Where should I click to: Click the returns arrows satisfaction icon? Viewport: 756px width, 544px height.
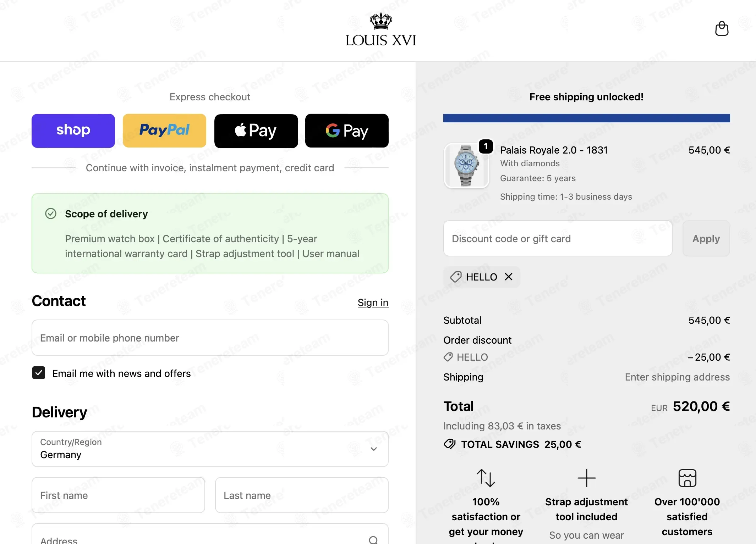pyautogui.click(x=486, y=478)
